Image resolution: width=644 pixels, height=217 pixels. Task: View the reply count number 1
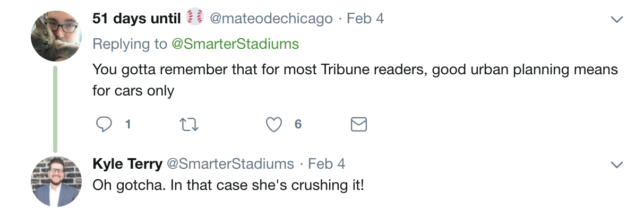(x=127, y=124)
